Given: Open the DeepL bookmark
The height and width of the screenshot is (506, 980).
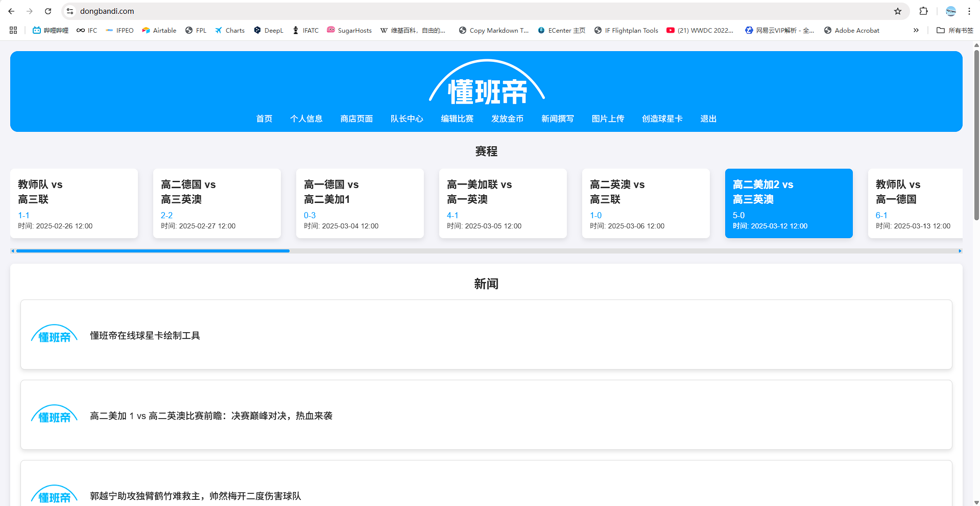Looking at the screenshot, I should click(x=269, y=30).
